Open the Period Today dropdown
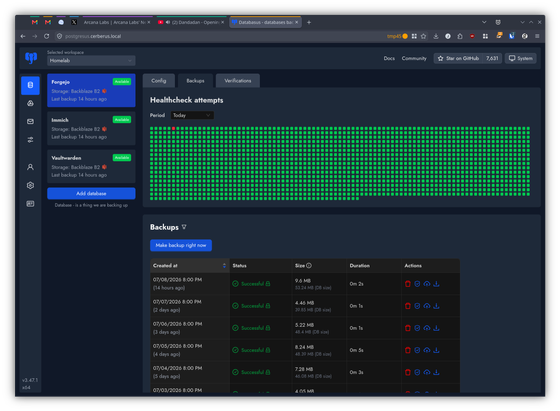The image size is (560, 411). coord(192,115)
